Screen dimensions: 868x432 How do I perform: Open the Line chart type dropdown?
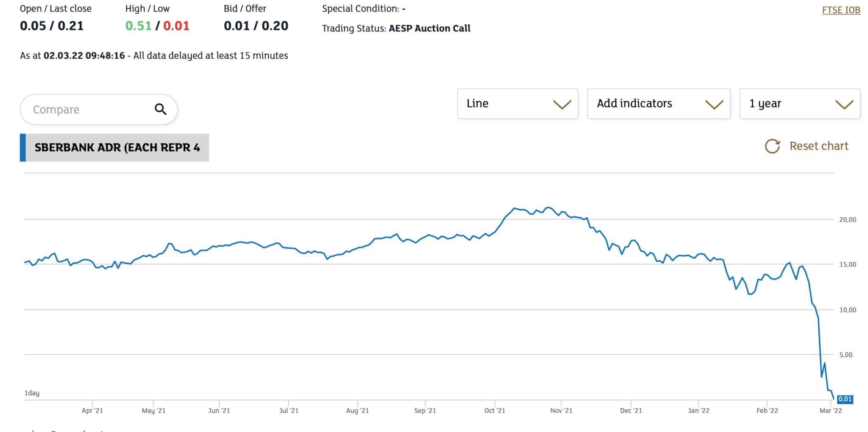517,104
